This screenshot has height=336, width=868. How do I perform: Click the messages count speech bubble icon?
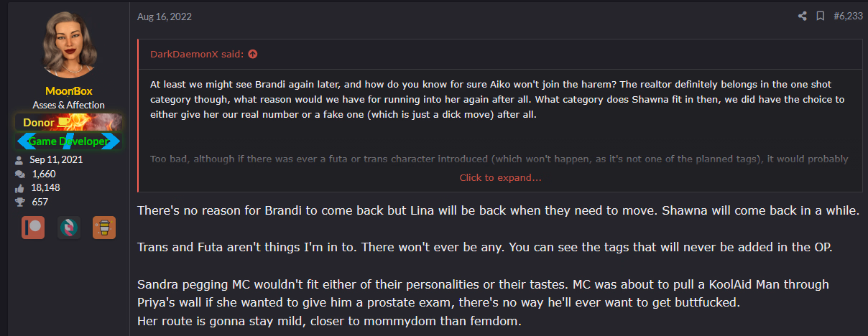[x=19, y=174]
